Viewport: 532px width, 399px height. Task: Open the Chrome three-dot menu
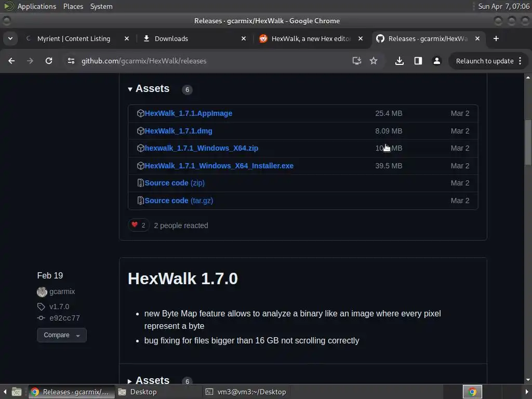coord(520,61)
